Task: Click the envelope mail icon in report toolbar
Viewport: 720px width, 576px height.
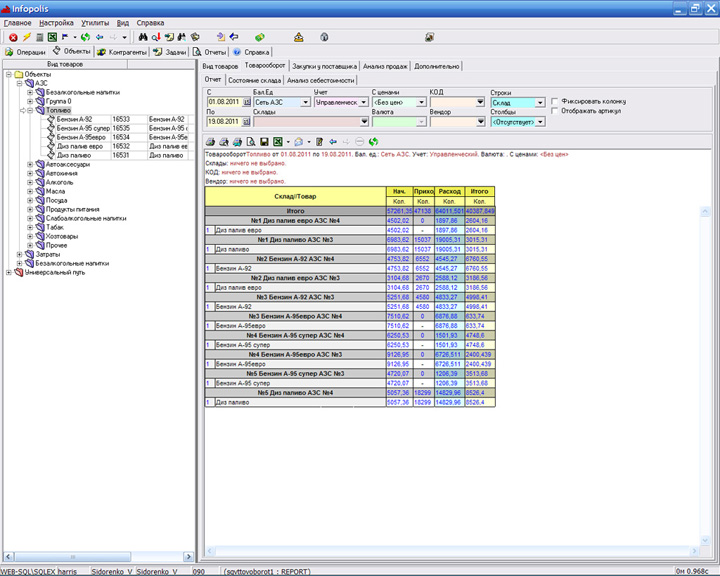Action: (x=298, y=142)
